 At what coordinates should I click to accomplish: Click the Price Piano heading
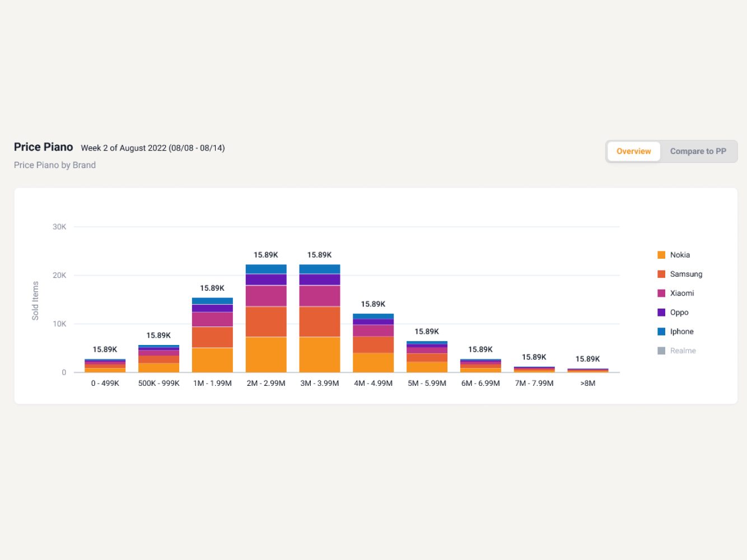(x=44, y=147)
